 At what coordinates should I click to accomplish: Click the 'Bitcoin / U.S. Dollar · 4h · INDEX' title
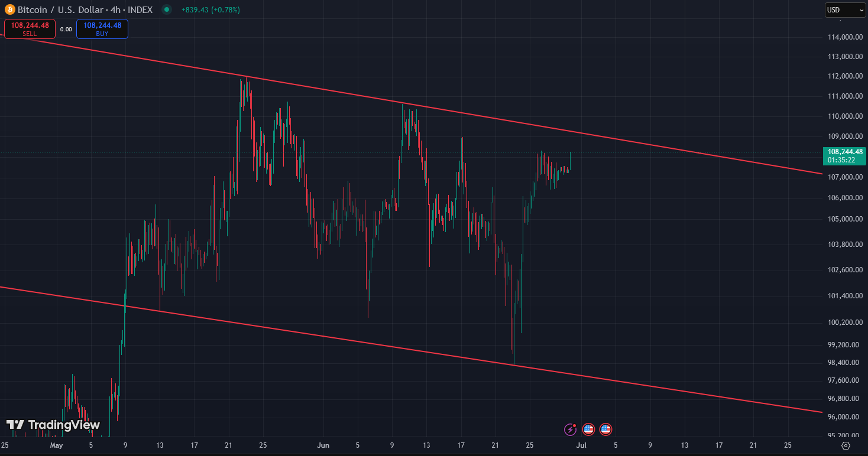click(x=85, y=10)
